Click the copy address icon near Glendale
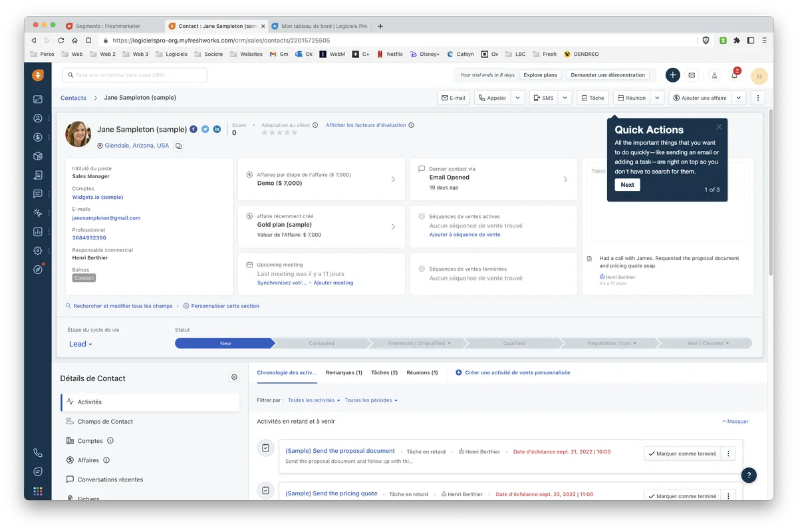 coord(179,146)
